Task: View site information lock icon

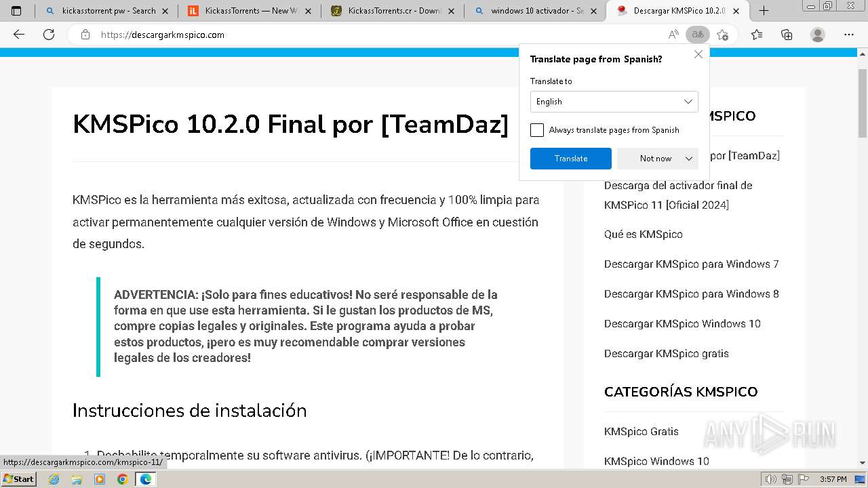Action: (85, 35)
